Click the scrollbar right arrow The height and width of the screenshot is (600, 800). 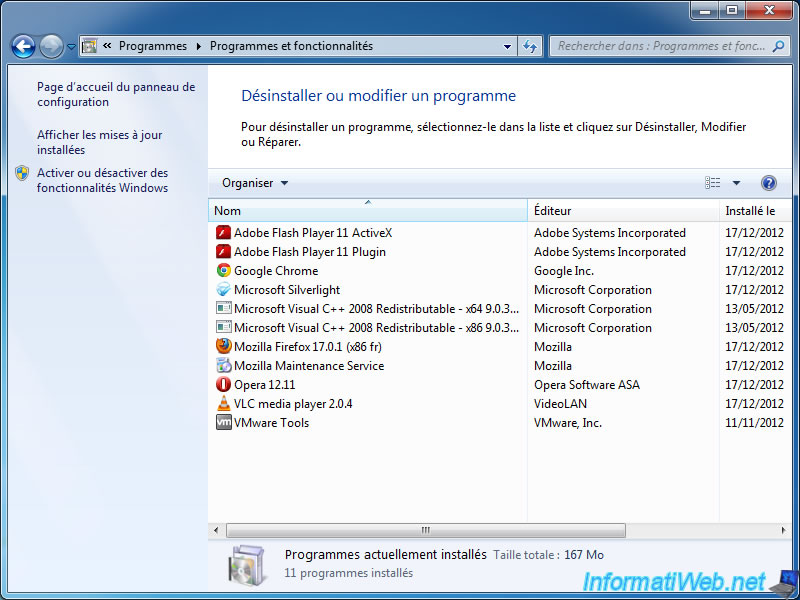click(x=784, y=530)
